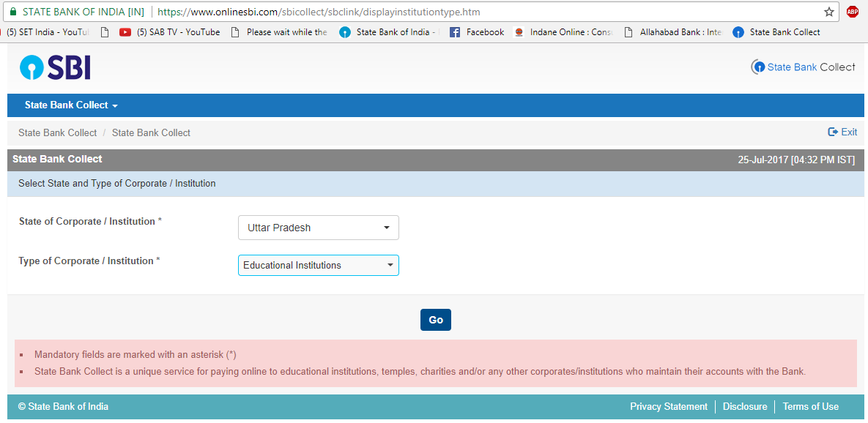Open the State Bank of India bookmark
868x423 pixels.
click(x=389, y=32)
